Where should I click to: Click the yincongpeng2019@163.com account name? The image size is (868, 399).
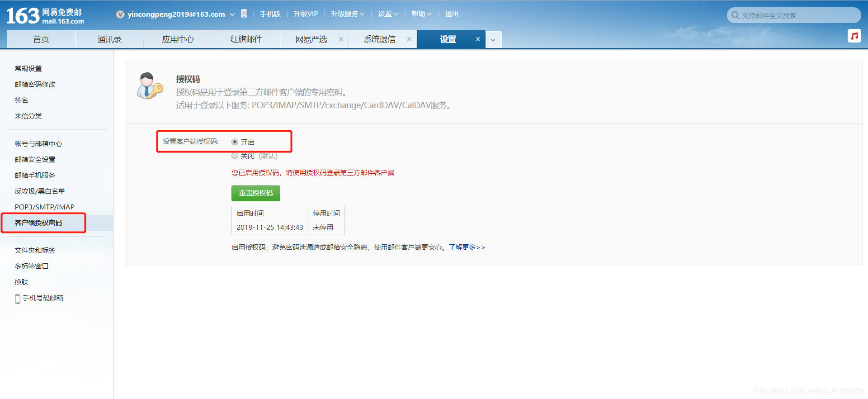tap(176, 14)
